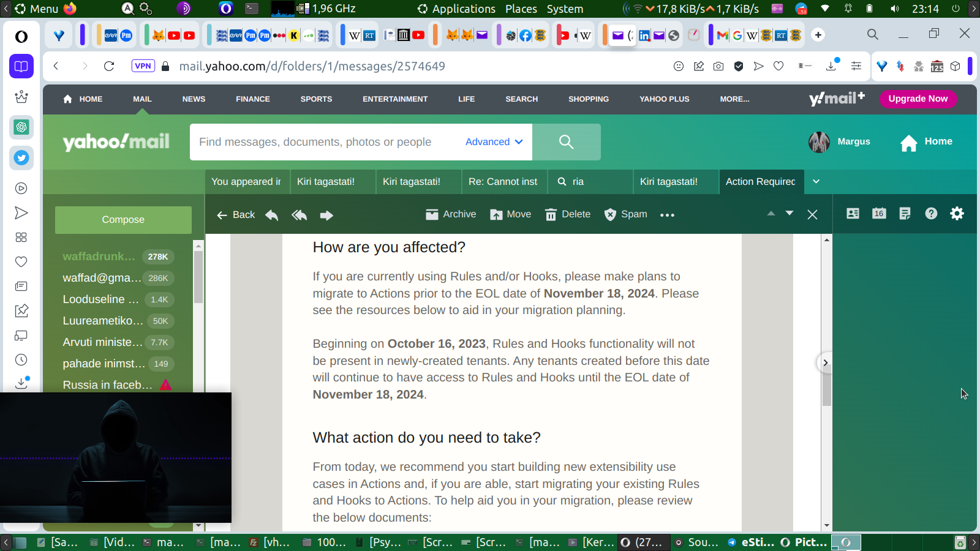
Task: Click the Upgrade Now button
Action: tap(918, 99)
